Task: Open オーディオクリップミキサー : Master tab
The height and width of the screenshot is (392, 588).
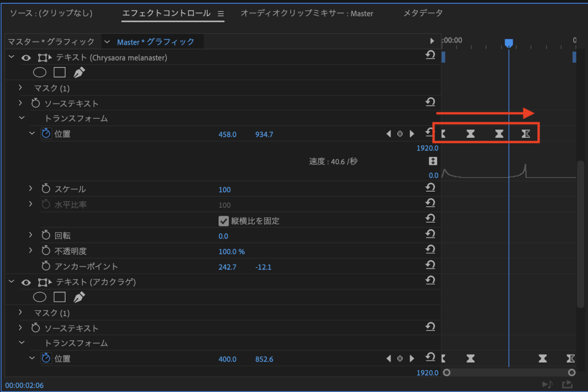Action: click(307, 13)
